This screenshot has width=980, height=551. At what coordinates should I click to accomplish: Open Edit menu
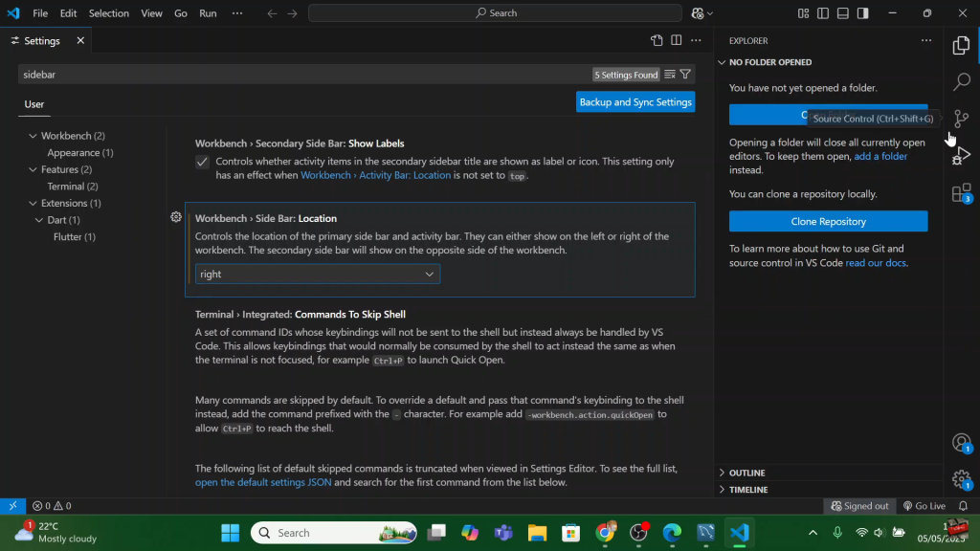click(x=68, y=13)
